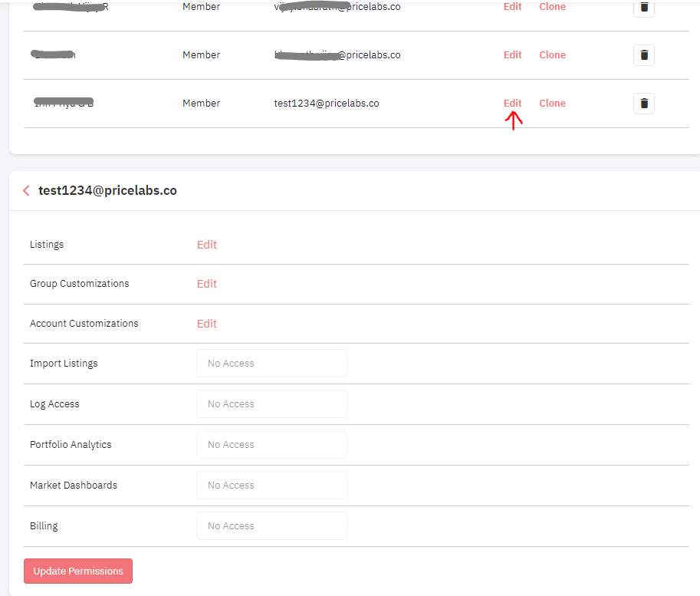This screenshot has width=700, height=596.
Task: Open Edit for Listings permission
Action: tap(207, 245)
